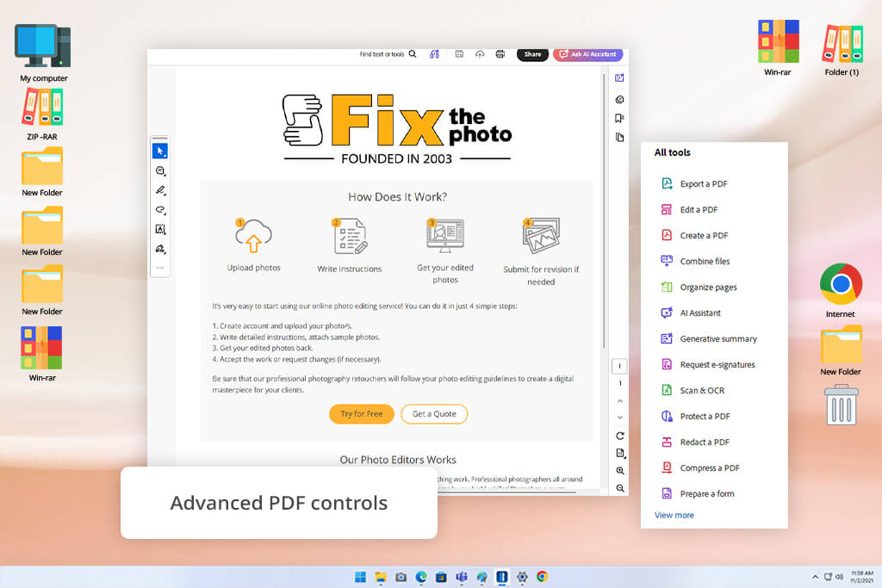Screen dimensions: 882x588
Task: Click the View more link
Action: pos(674,515)
